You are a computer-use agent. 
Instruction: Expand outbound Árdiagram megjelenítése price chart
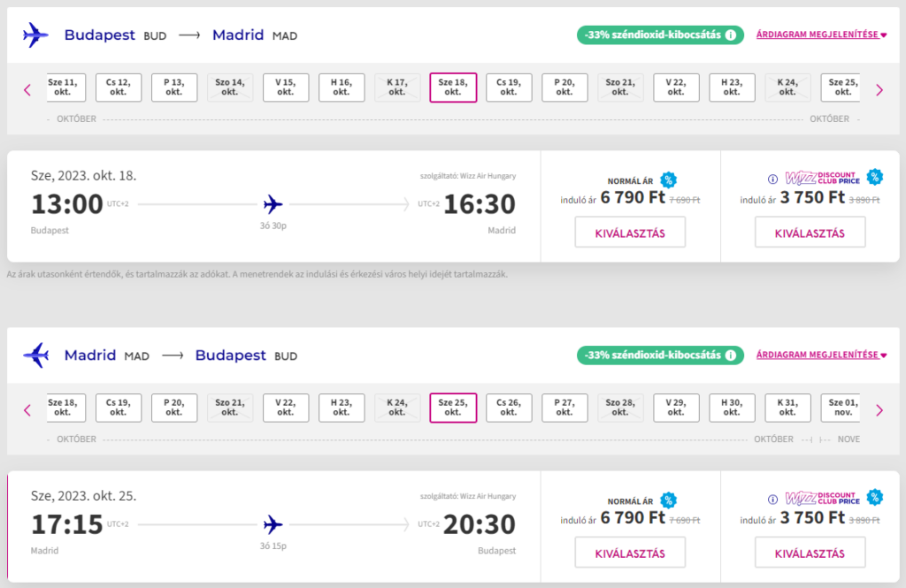point(821,34)
